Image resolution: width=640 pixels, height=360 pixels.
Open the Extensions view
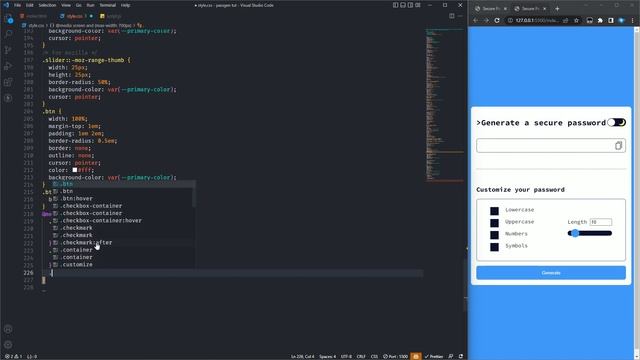click(x=8, y=82)
